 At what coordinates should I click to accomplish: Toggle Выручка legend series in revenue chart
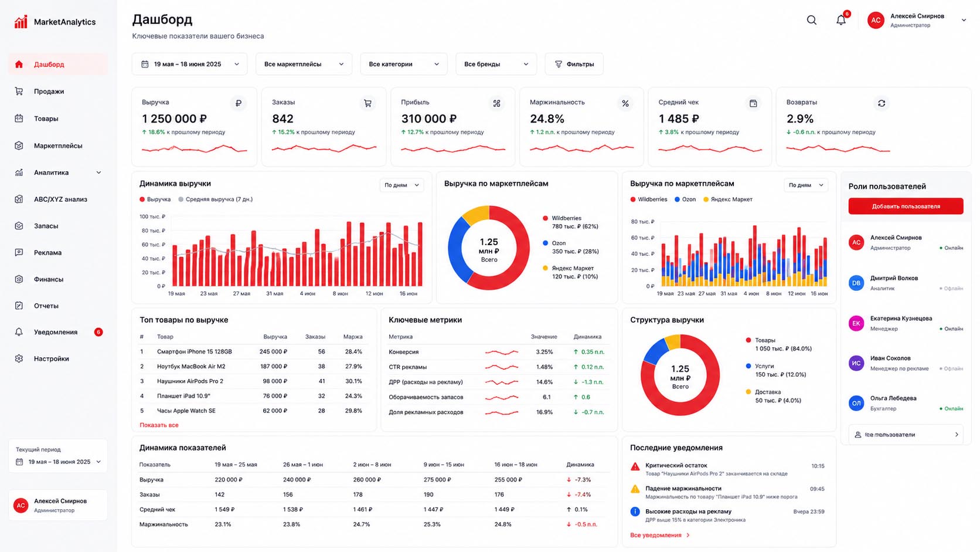(155, 199)
